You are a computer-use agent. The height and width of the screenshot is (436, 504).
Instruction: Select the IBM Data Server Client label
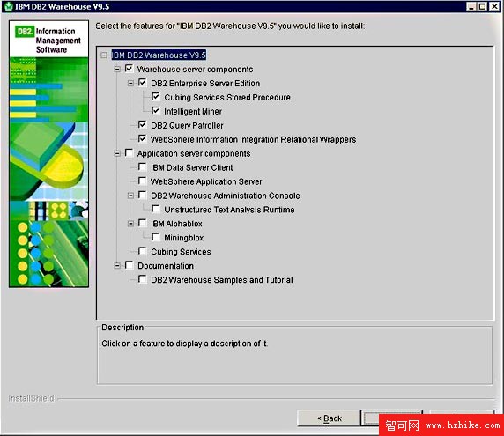pyautogui.click(x=192, y=167)
